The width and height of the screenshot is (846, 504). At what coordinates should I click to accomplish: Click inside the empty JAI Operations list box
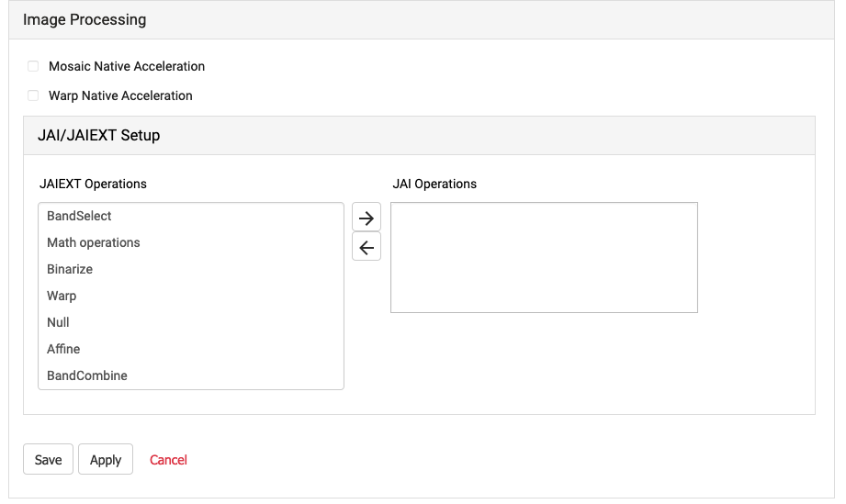[544, 258]
